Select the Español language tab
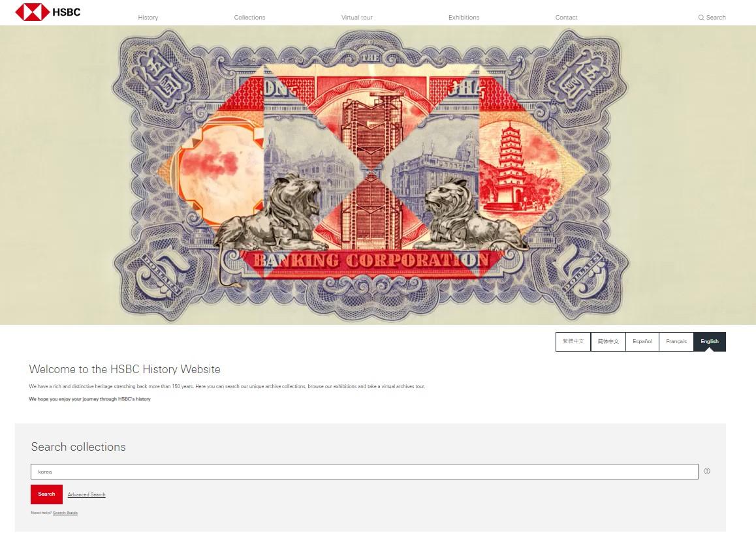This screenshot has height=546, width=756. coord(642,342)
